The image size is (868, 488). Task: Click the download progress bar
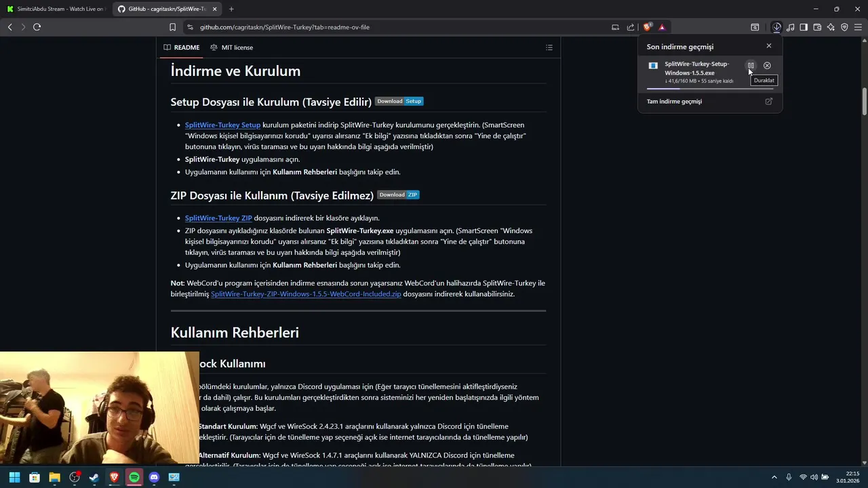[709, 88]
